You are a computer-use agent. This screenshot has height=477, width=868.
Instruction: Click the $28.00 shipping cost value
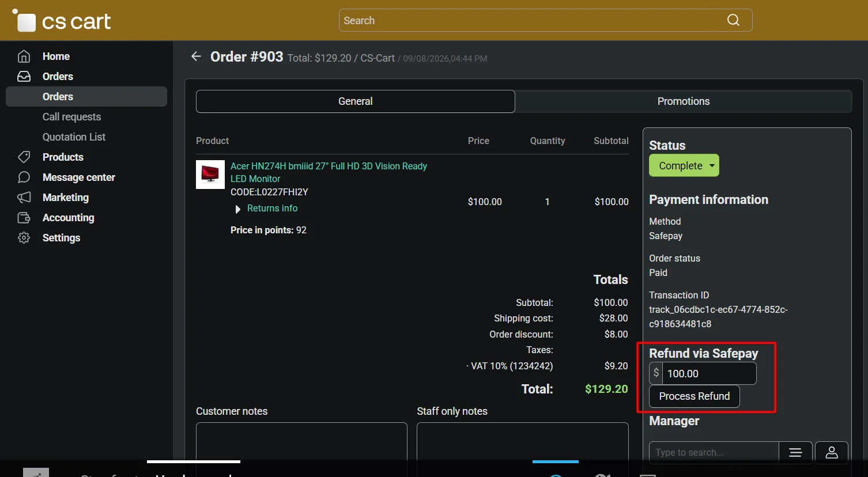pyautogui.click(x=613, y=318)
